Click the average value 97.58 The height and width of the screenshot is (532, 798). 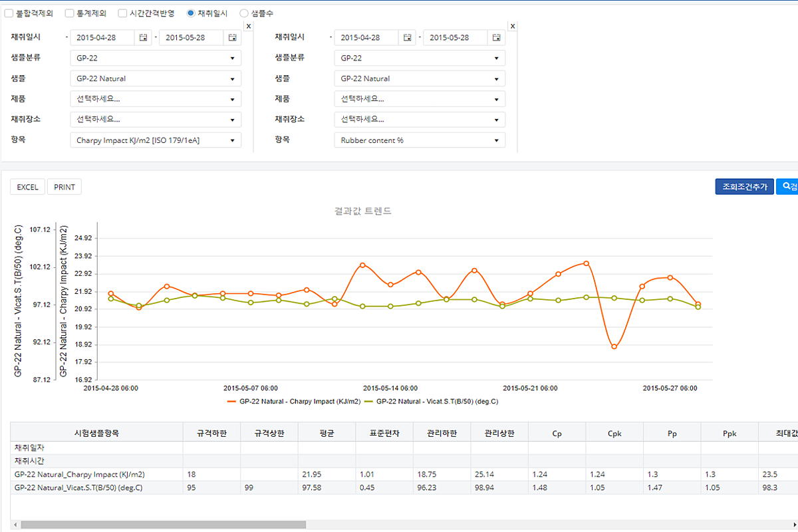[312, 488]
